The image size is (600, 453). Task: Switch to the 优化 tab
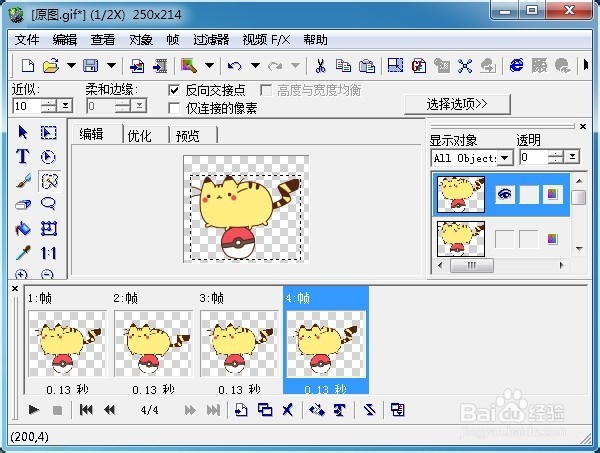point(139,136)
